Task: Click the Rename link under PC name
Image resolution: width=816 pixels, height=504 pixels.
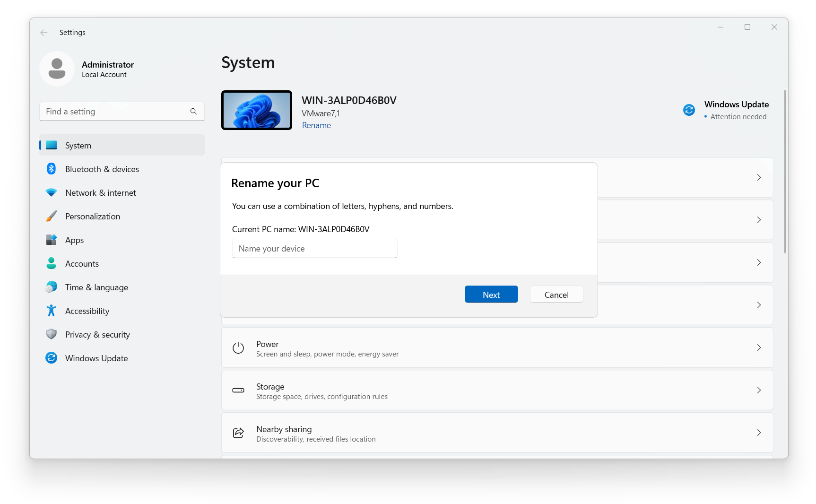Action: coord(316,125)
